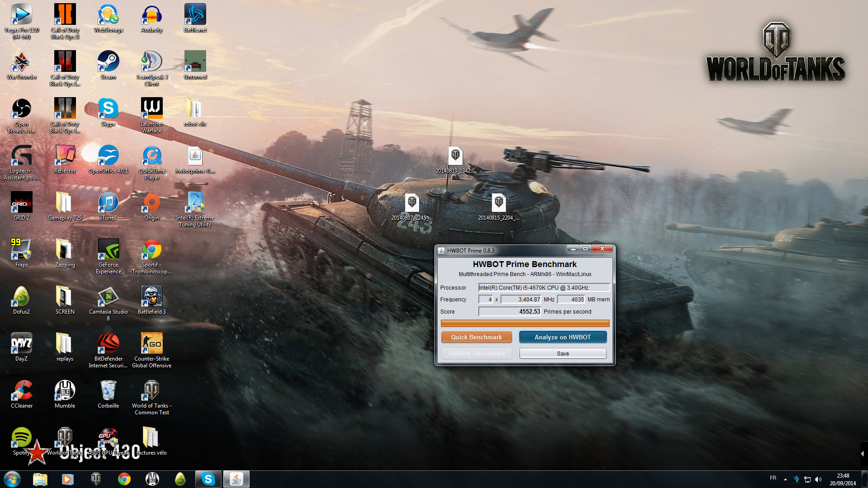This screenshot has height=488, width=868.
Task: Select QuickTime Player desktop icon
Action: (x=152, y=162)
